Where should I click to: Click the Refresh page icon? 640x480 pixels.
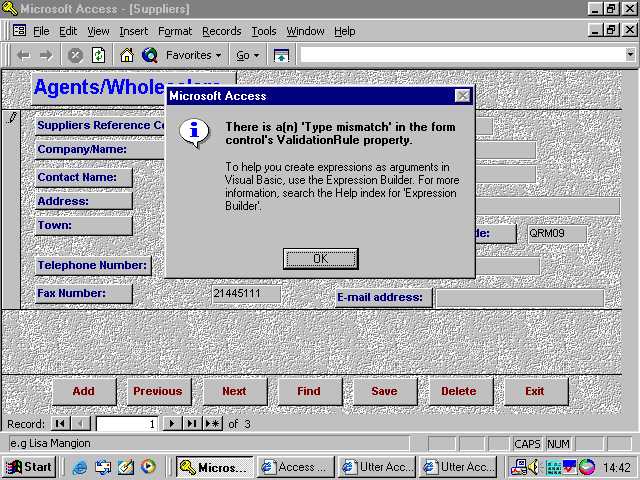[x=98, y=55]
